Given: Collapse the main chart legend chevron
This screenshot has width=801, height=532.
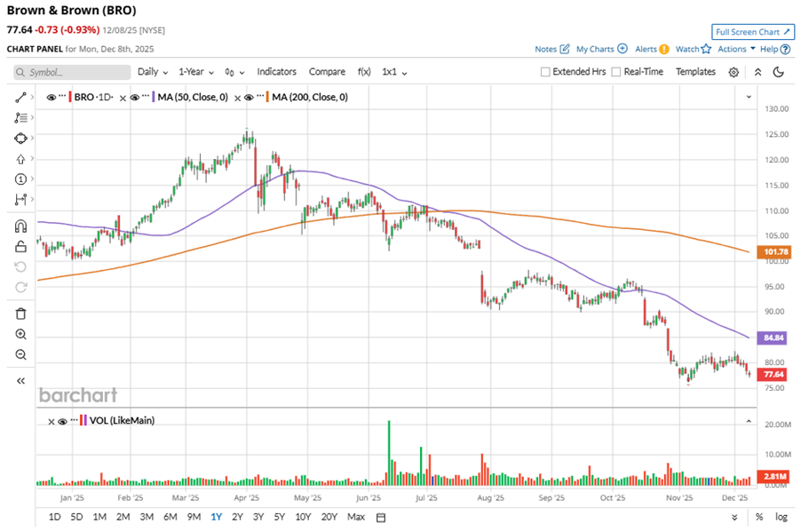Looking at the screenshot, I should (749, 97).
